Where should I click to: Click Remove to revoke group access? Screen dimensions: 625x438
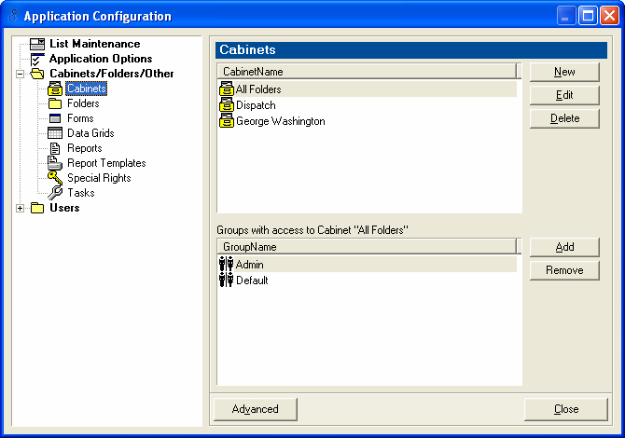click(564, 270)
